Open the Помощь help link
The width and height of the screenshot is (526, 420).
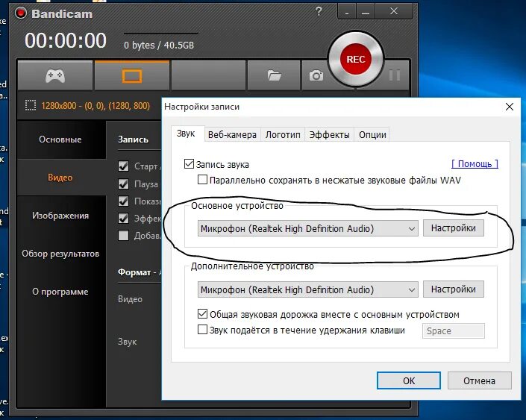tap(475, 163)
